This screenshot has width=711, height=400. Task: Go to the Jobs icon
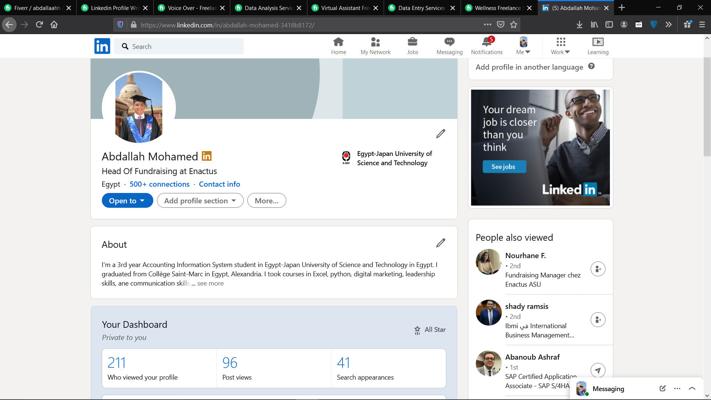point(412,45)
